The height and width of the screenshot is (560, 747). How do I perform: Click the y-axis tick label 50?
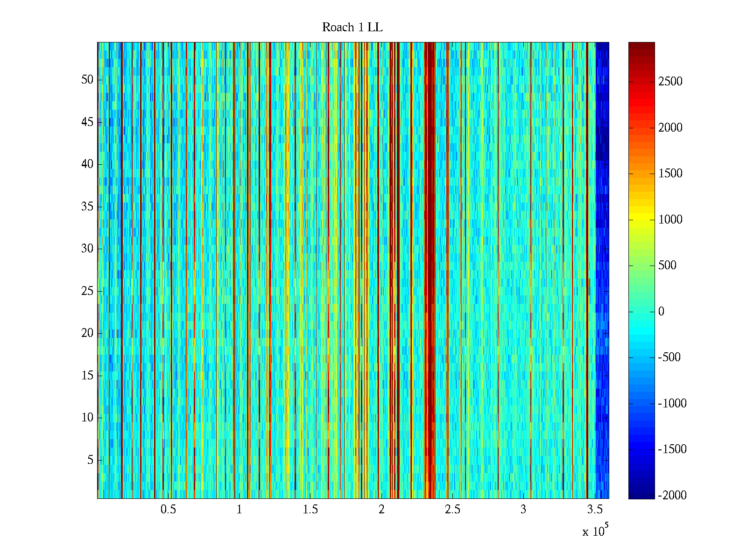coord(87,80)
